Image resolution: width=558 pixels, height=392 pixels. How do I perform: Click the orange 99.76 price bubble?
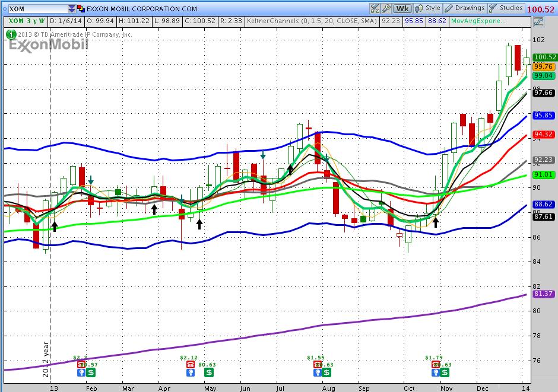pos(543,66)
